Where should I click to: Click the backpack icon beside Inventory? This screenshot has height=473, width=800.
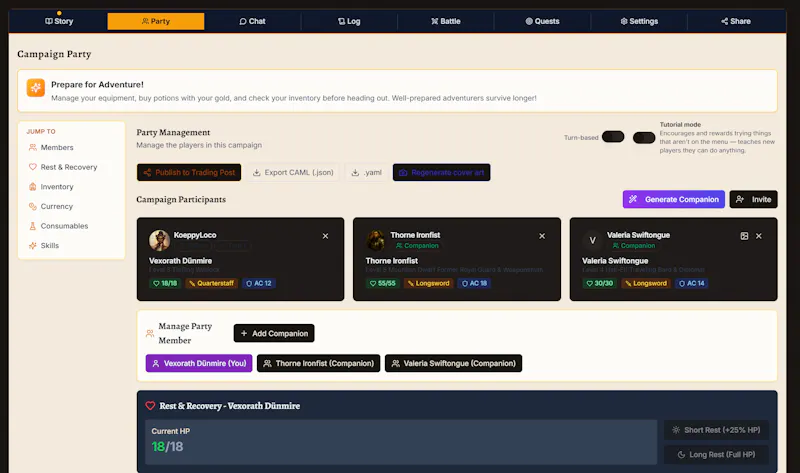coord(33,187)
